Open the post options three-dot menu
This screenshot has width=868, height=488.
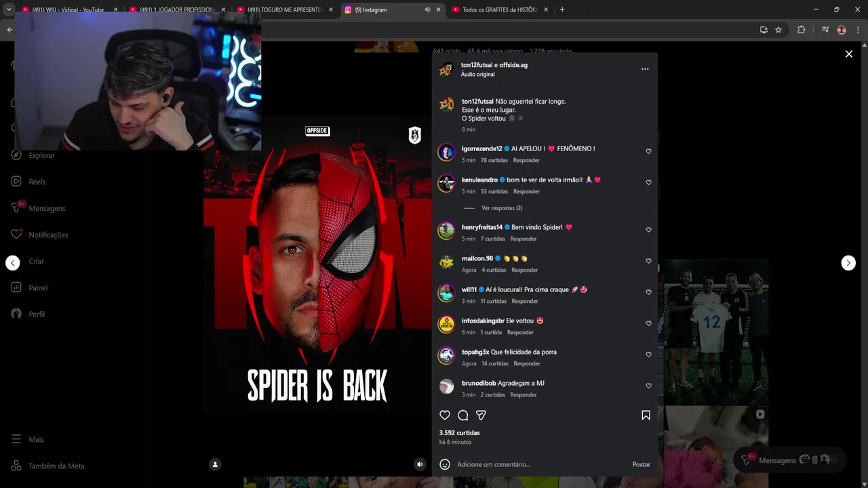point(645,69)
